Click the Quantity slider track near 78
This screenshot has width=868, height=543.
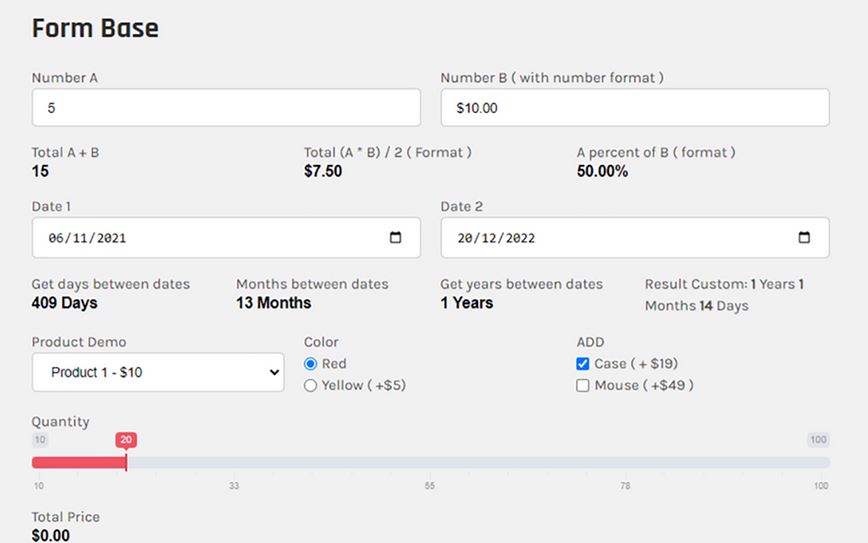(625, 462)
